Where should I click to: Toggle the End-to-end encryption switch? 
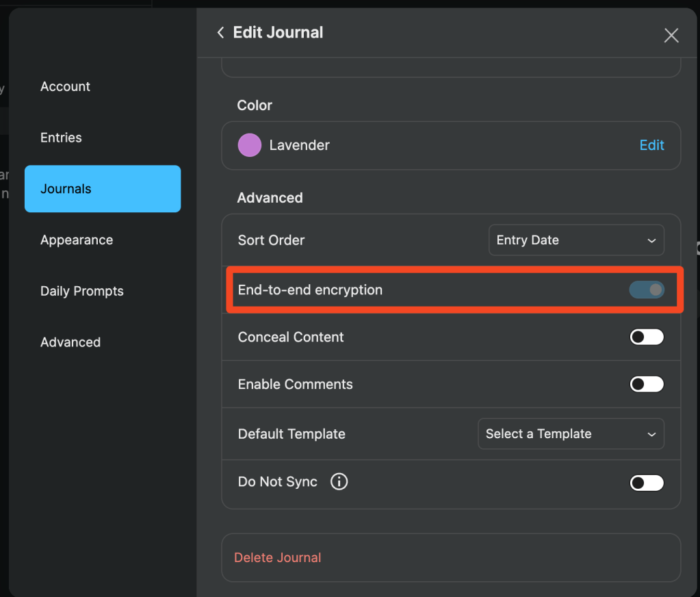(647, 290)
